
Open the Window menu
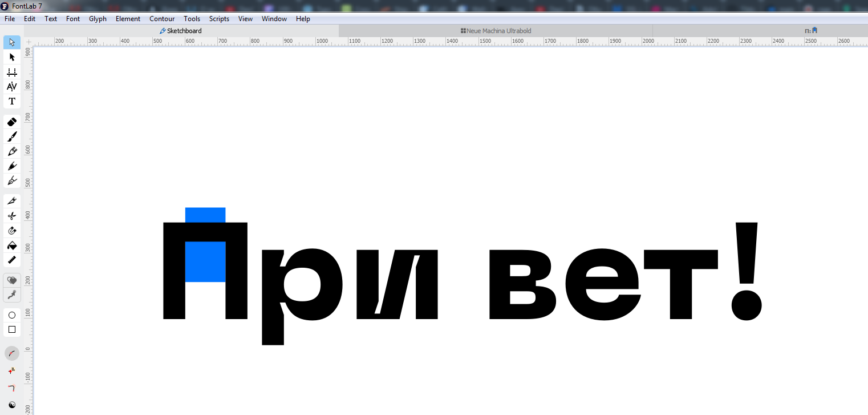274,19
